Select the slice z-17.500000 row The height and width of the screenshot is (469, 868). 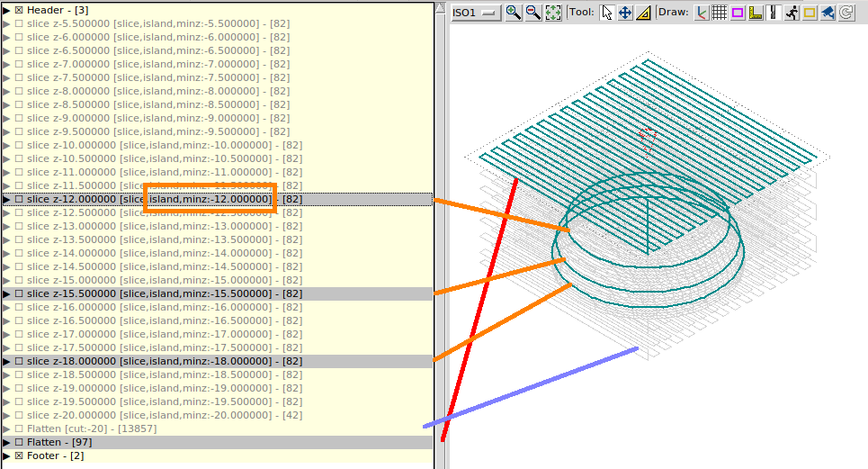point(217,347)
